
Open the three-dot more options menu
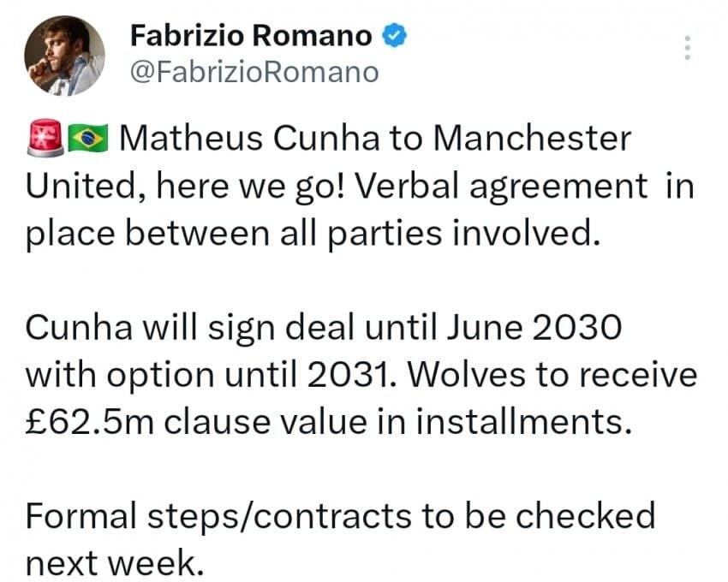(686, 47)
